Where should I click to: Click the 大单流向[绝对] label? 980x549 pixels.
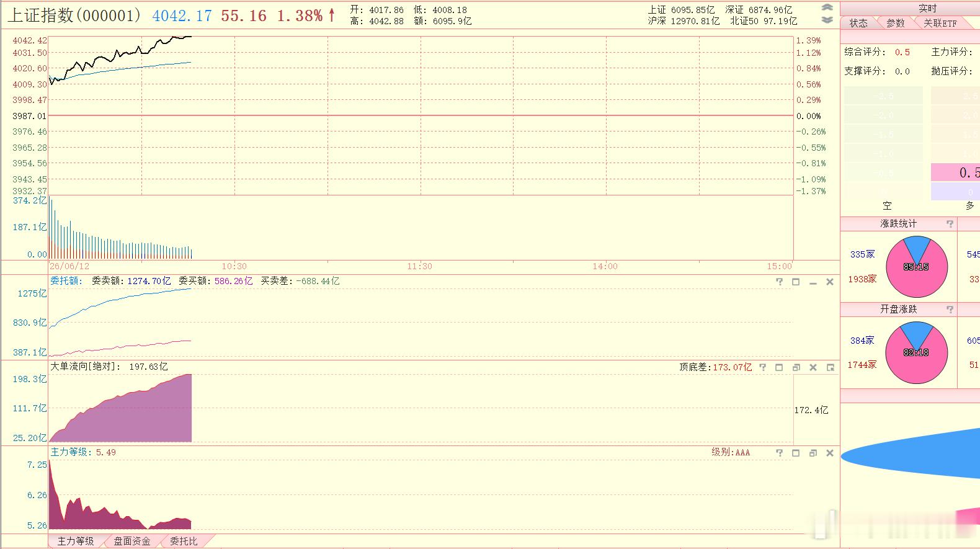click(x=86, y=367)
